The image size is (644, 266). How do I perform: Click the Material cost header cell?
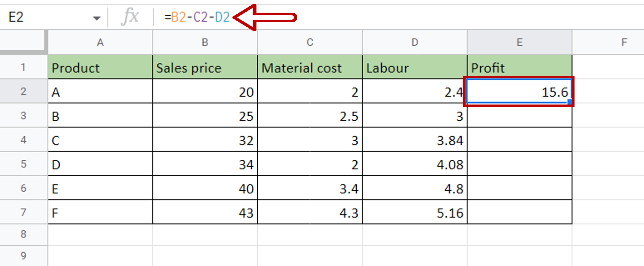[310, 67]
